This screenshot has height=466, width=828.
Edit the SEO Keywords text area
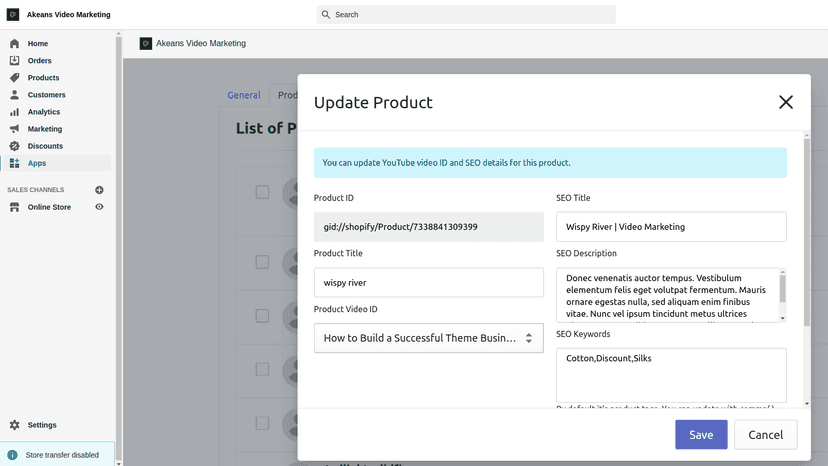tap(671, 375)
